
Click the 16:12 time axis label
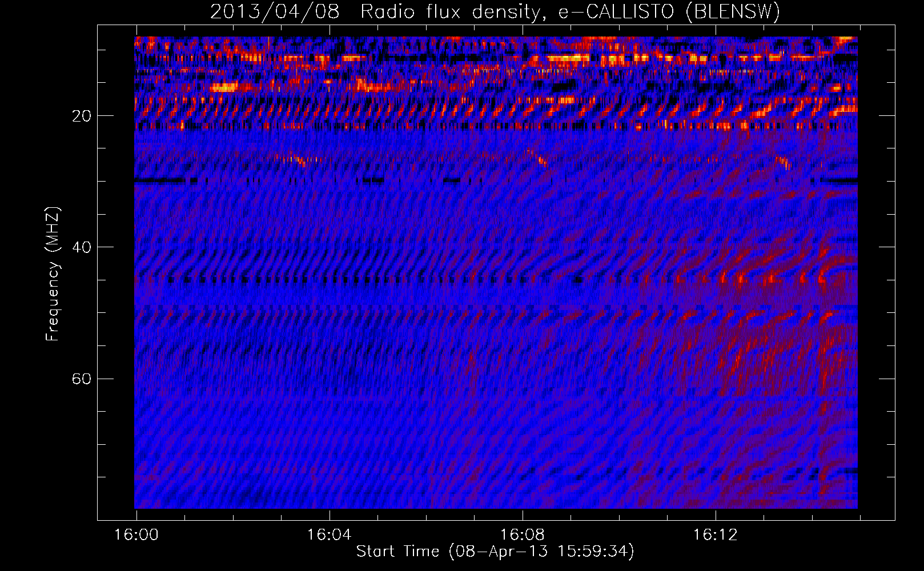tap(716, 535)
